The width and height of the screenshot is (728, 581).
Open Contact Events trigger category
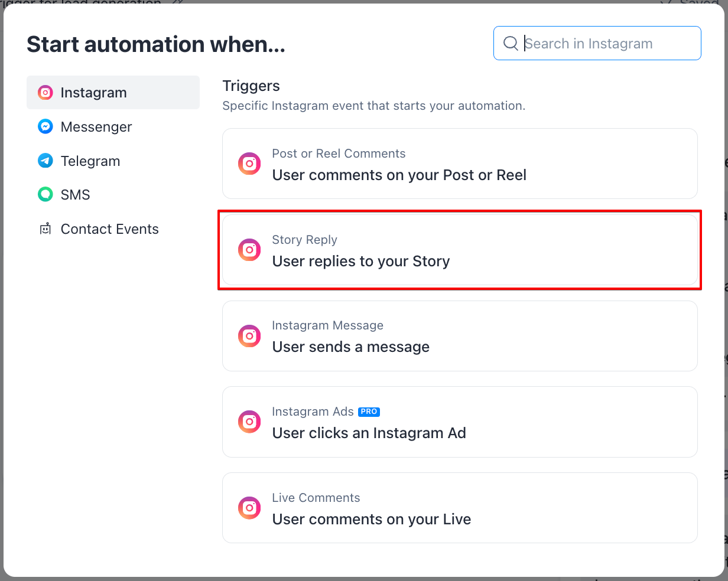[110, 229]
